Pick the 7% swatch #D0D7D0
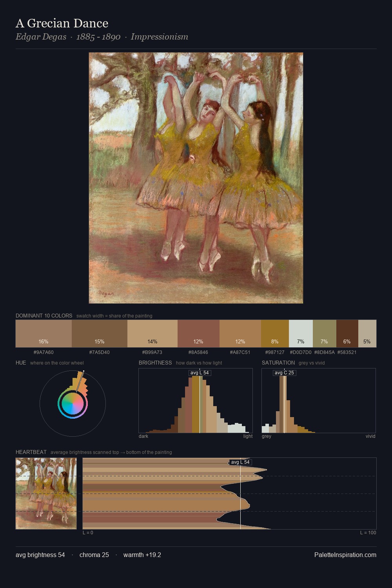Viewport: 392px width, 588px height. pyautogui.click(x=301, y=334)
